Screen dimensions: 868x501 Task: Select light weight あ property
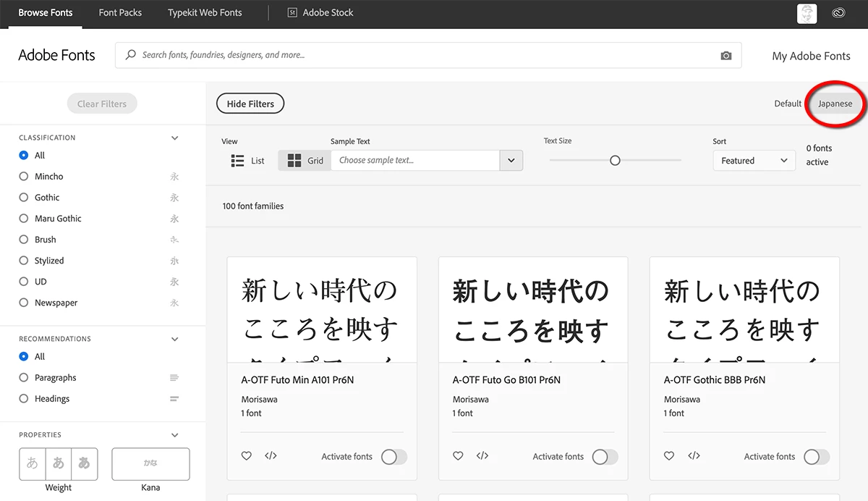[x=33, y=463]
